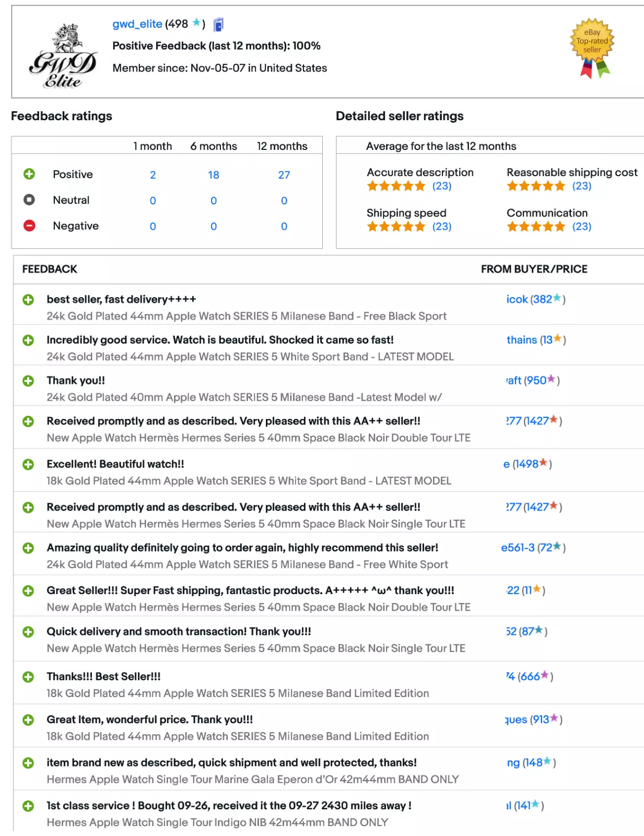Viewport: 644px width, 836px height.
Task: Click item '24k Gold Plated 40mm... Milanese Band -Latest Model w/'
Action: 244,397
